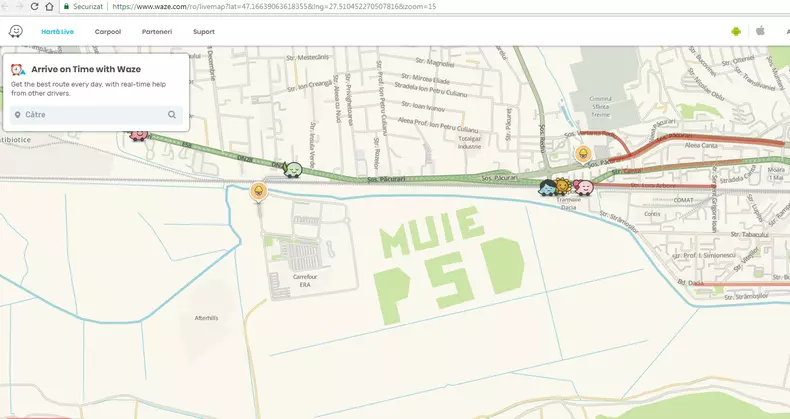Click the construction hazard pin near Carrefour

tap(258, 192)
